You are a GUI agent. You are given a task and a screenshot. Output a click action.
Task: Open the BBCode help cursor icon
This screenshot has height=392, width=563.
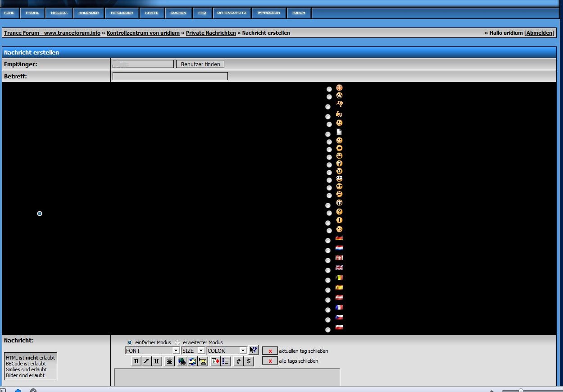coord(253,351)
